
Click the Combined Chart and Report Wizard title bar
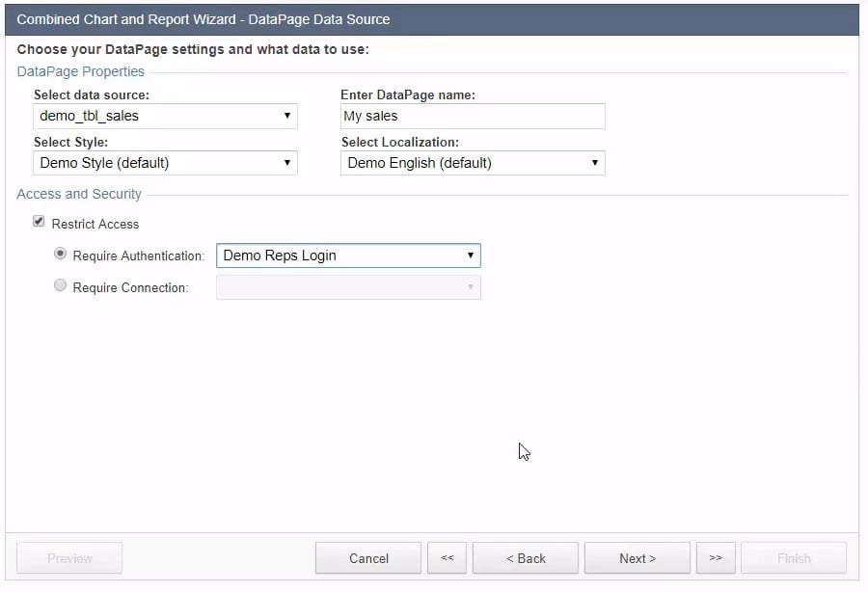coord(432,19)
